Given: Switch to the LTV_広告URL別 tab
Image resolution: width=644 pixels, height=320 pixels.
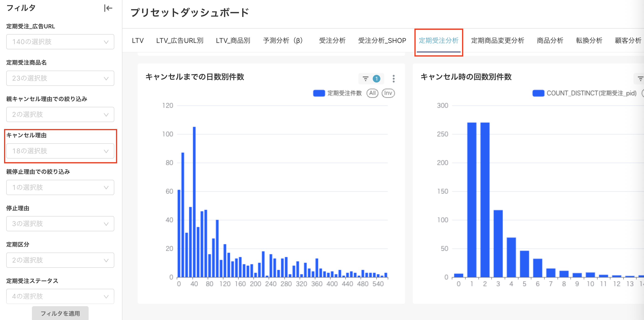Looking at the screenshot, I should click(180, 41).
